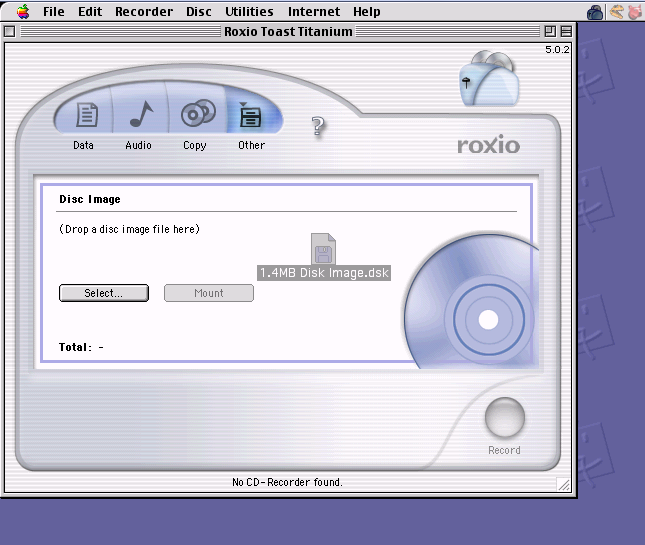
Task: Click the 'Record' label under the button
Action: [x=504, y=450]
